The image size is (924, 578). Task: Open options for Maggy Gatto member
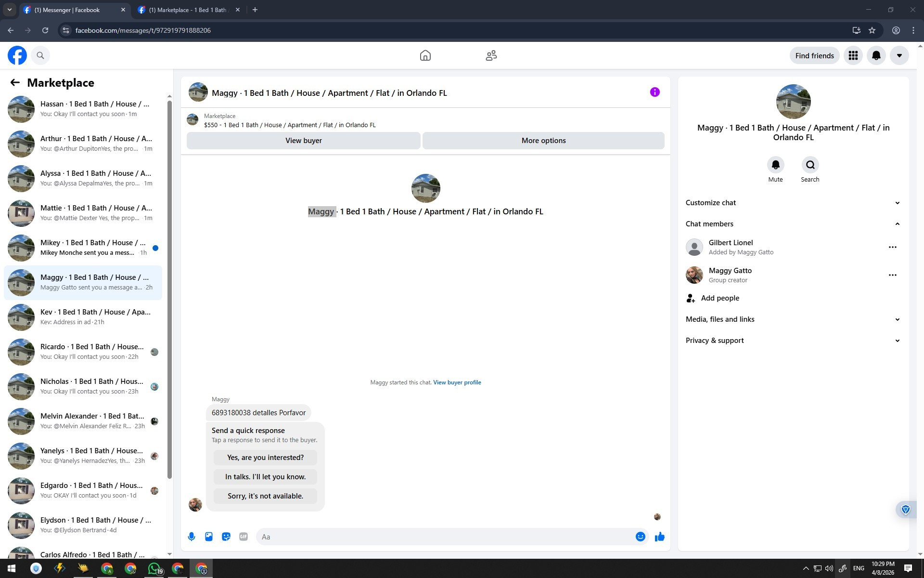pos(892,275)
